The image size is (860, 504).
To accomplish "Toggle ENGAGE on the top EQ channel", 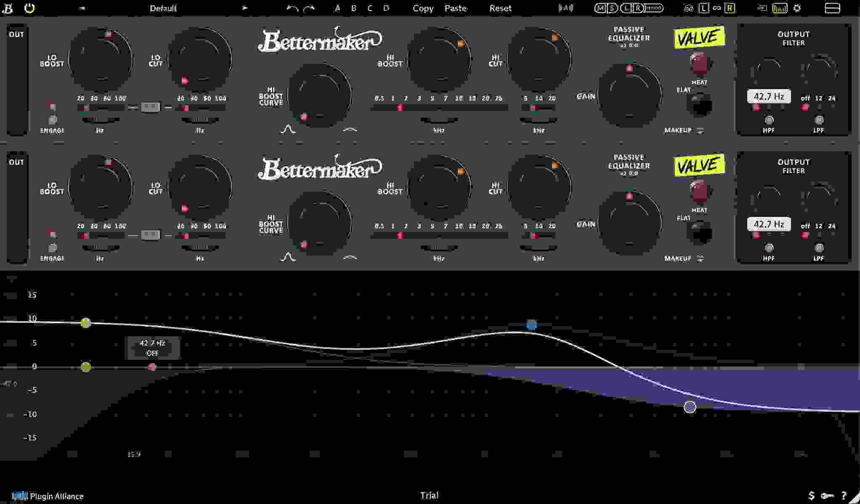I will point(52,119).
